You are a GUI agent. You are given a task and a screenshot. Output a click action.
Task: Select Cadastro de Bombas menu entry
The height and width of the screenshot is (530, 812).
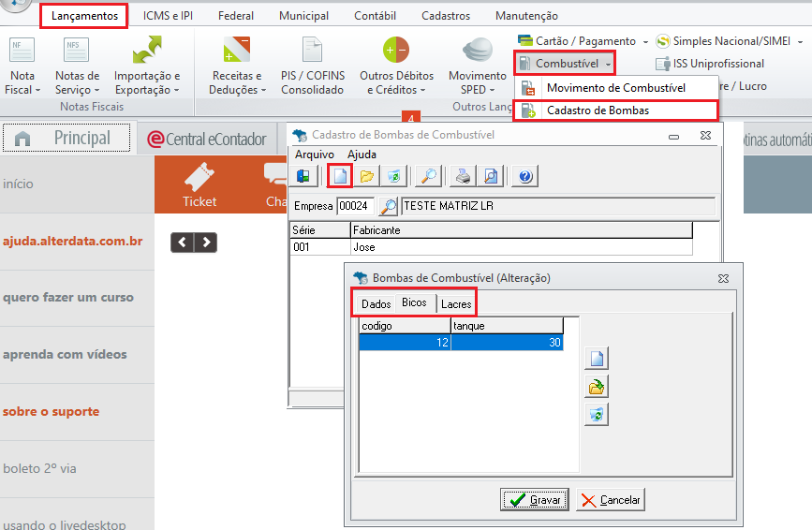(615, 110)
